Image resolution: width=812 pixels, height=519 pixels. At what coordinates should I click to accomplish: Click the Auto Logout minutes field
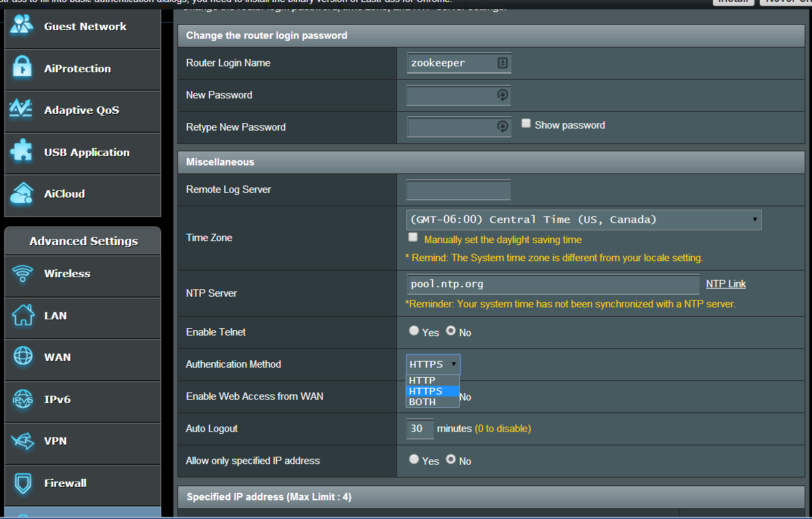[x=420, y=429]
